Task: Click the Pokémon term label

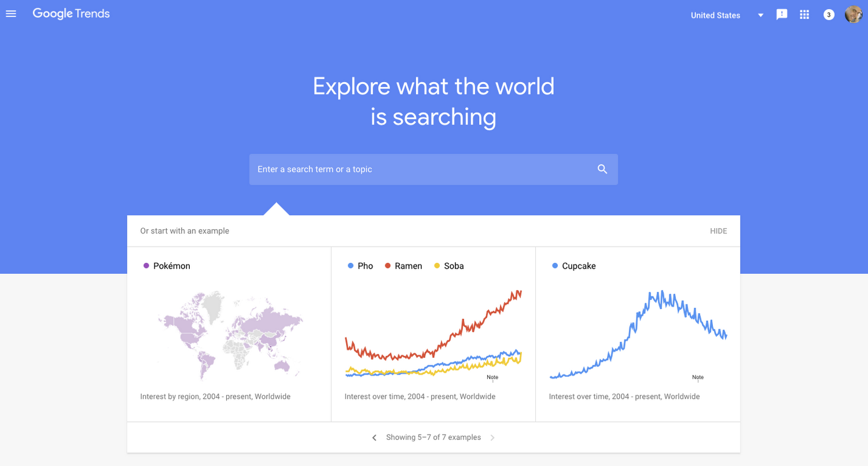Action: click(171, 266)
